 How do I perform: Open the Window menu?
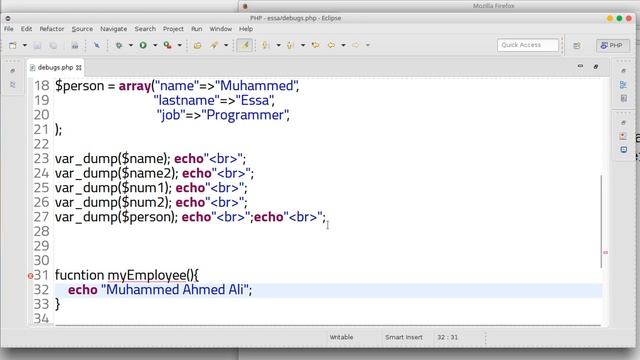pos(220,29)
